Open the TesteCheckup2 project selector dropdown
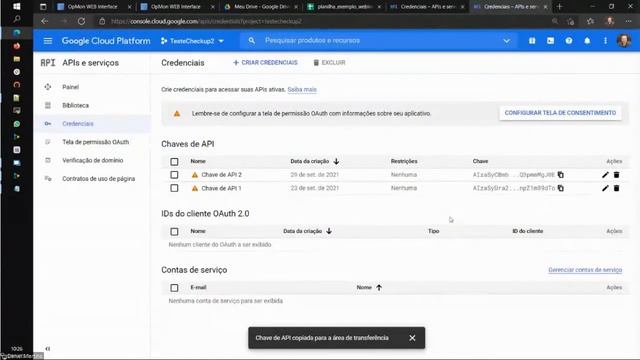 click(192, 41)
